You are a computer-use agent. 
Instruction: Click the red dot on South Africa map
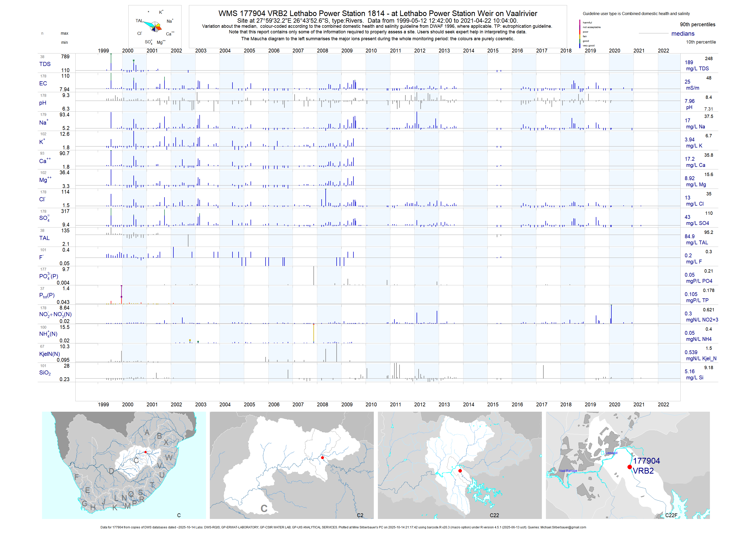[x=146, y=452]
